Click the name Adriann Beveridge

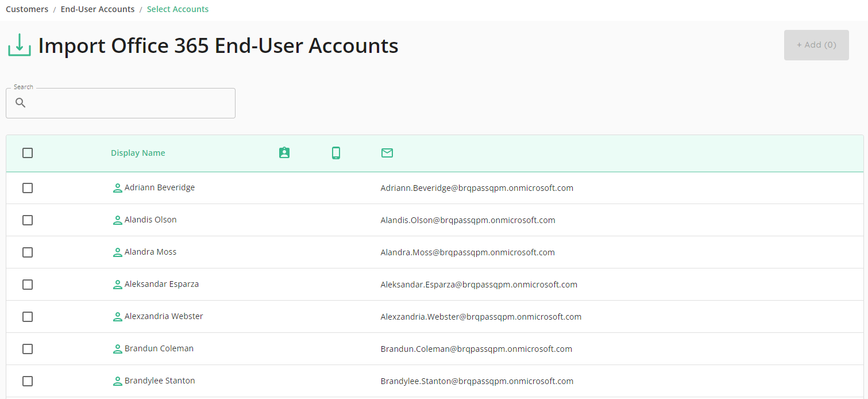(160, 187)
